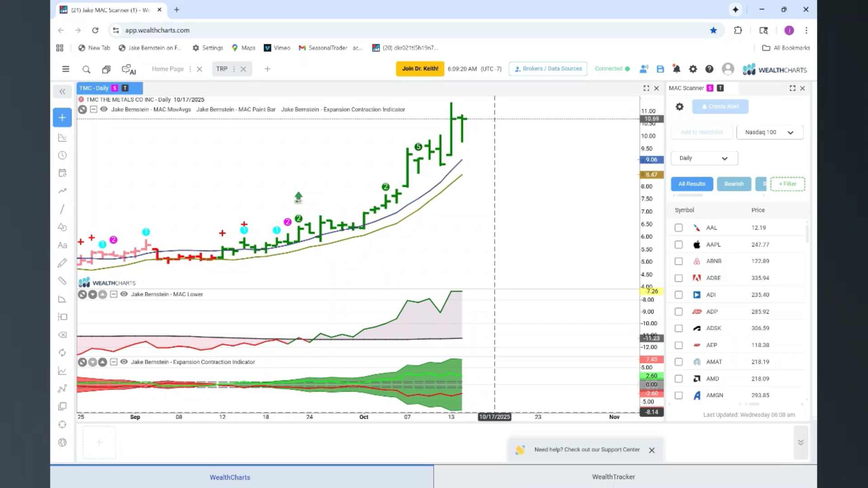Toggle visibility of MAC Lower indicator
The width and height of the screenshot is (868, 488).
pos(124,294)
